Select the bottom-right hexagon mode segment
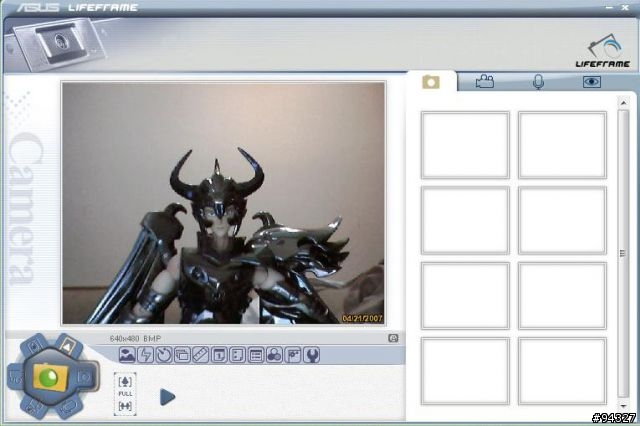 click(x=69, y=406)
